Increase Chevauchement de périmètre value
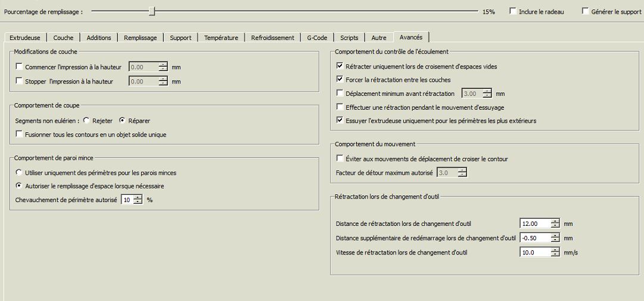The height and width of the screenshot is (301, 644). (138, 197)
